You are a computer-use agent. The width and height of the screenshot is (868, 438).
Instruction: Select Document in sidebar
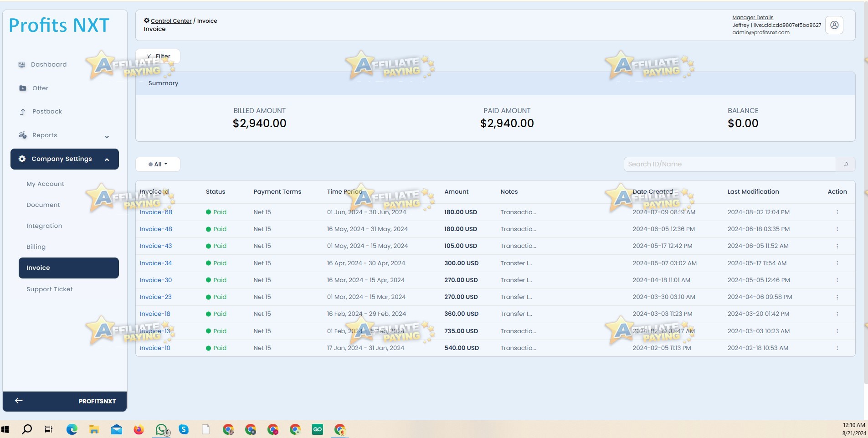tap(43, 205)
